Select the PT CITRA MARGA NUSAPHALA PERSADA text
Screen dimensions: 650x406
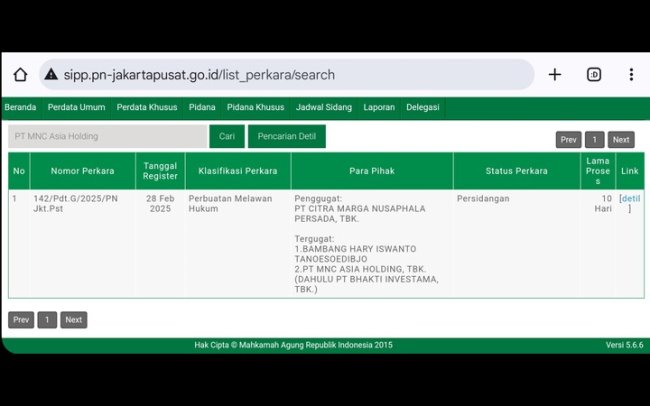[360, 214]
